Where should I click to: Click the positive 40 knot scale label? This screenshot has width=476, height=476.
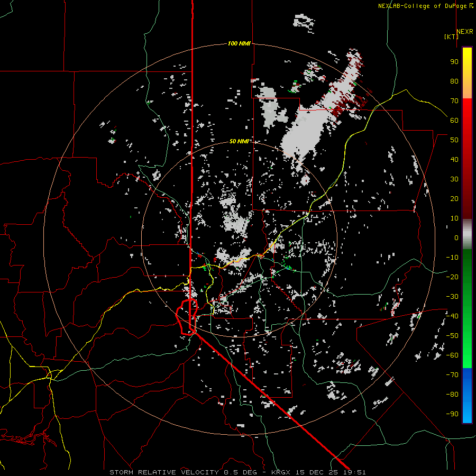click(x=454, y=159)
